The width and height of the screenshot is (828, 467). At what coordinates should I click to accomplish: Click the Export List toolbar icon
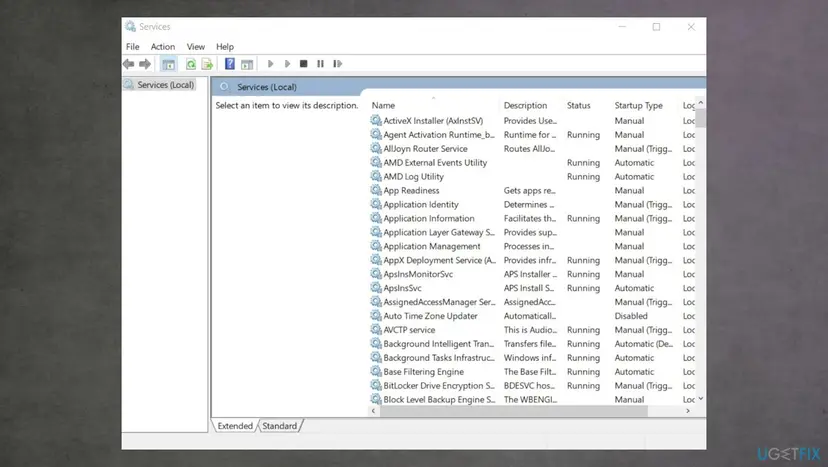207,64
